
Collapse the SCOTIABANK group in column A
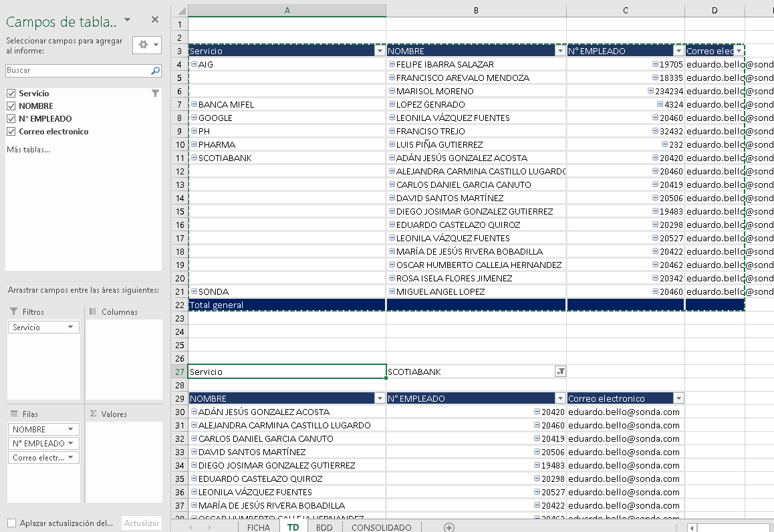[194, 158]
